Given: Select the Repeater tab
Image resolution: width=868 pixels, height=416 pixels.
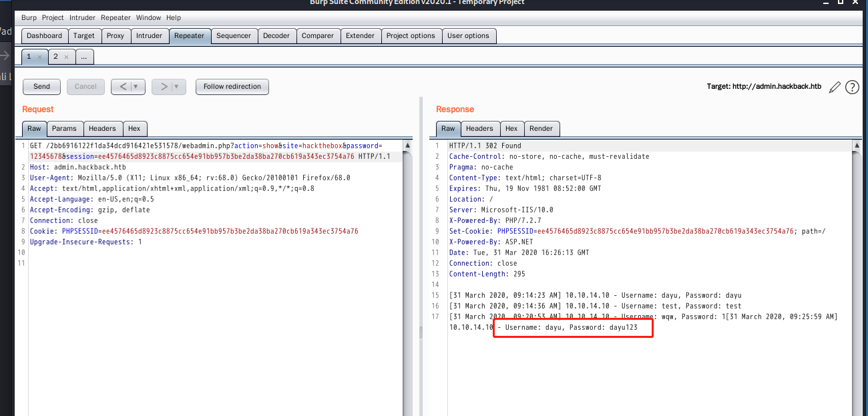Looking at the screenshot, I should point(190,36).
